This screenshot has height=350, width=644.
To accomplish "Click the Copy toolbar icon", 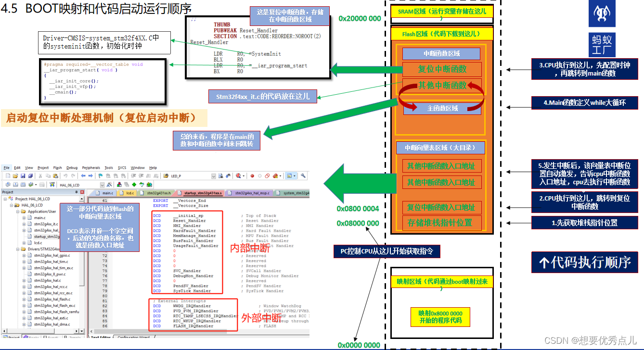I will 48,175.
